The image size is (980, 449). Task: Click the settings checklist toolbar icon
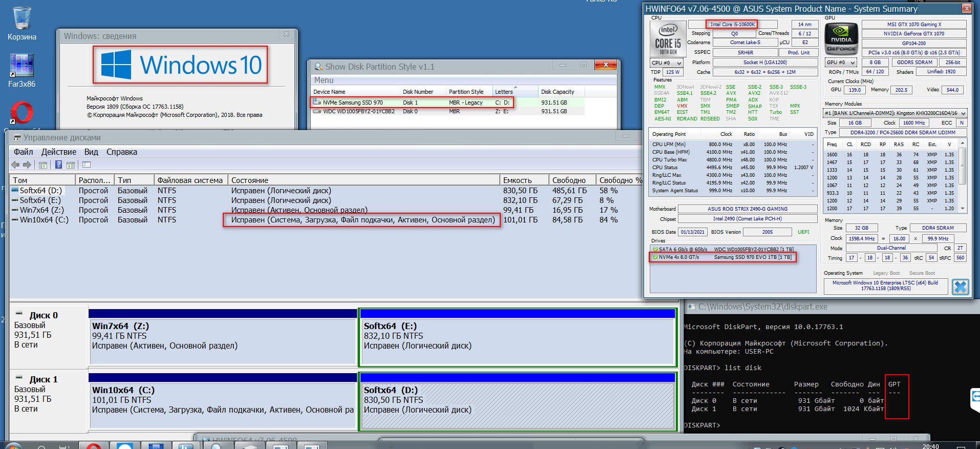tap(87, 165)
